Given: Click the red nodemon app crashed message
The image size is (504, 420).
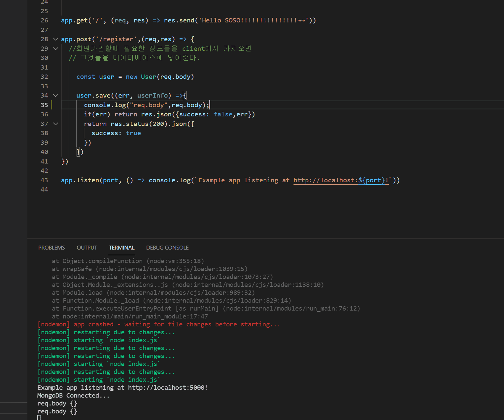Looking at the screenshot, I should (x=158, y=324).
